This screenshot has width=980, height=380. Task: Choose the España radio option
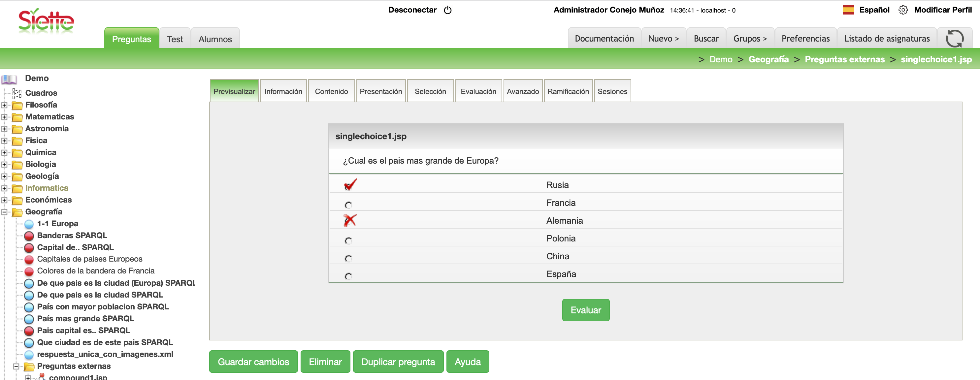pyautogui.click(x=348, y=276)
